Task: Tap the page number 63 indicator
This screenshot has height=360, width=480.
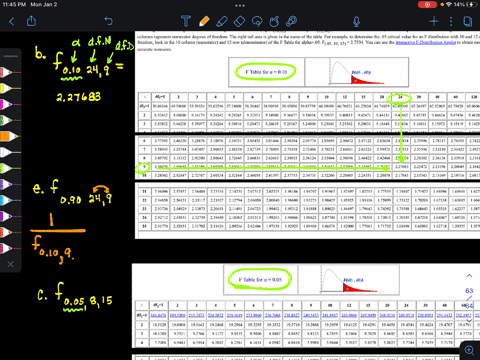Action: tap(469, 291)
